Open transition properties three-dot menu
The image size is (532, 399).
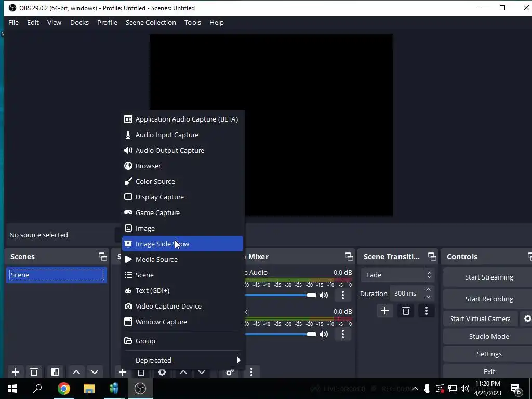point(427,311)
